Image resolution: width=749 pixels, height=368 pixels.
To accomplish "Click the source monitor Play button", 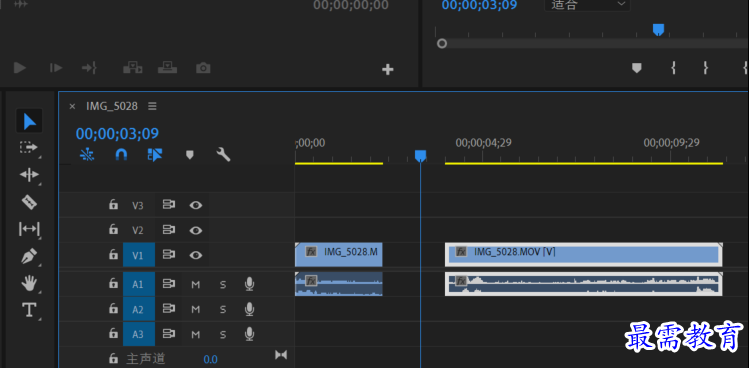I will pyautogui.click(x=20, y=68).
